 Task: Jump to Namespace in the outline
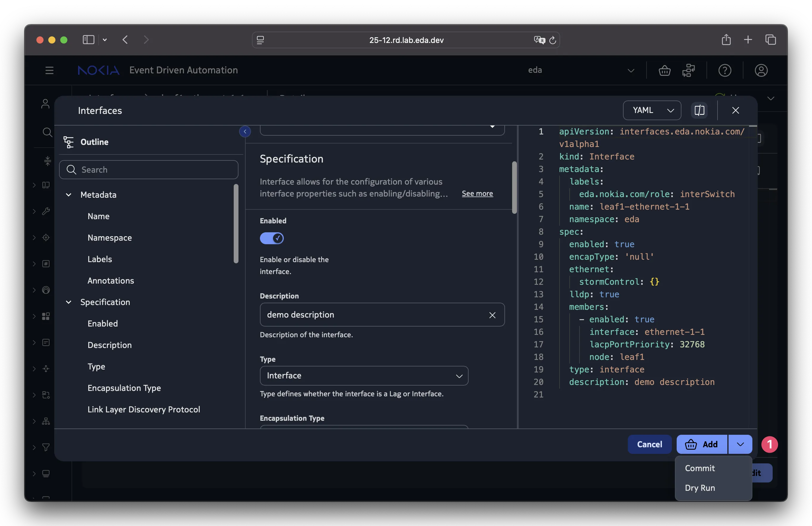(x=109, y=238)
